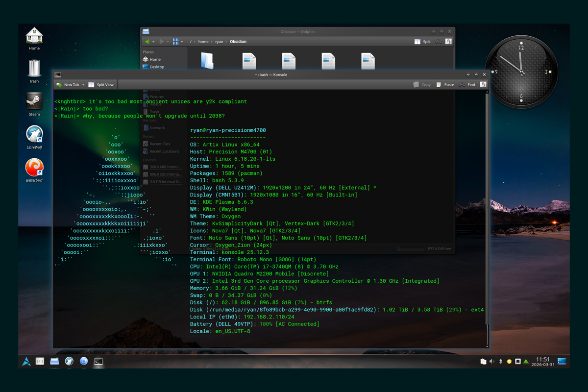Expand the breadcrumb arrow after "home" in Dolphin
The image size is (588, 392).
[212, 42]
